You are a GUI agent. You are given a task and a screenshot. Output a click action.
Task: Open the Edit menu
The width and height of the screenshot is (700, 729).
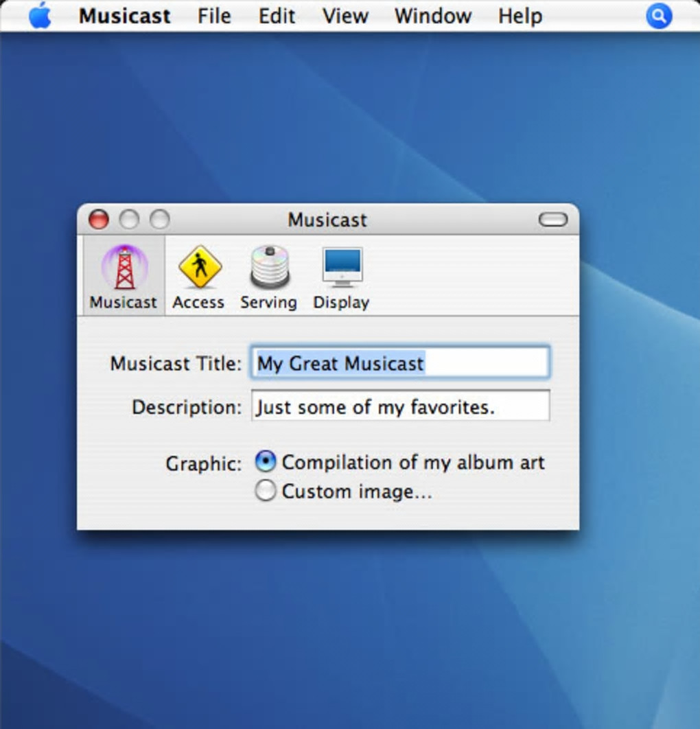coord(277,16)
